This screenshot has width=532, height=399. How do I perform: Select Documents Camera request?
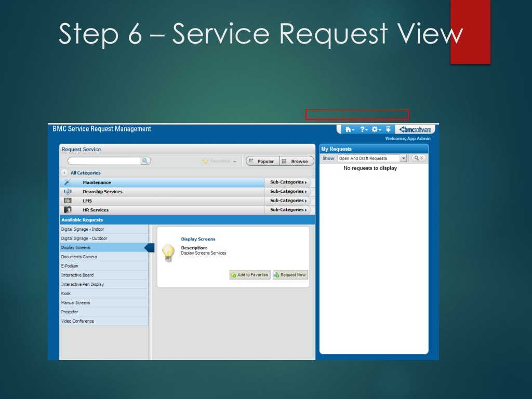pos(104,257)
